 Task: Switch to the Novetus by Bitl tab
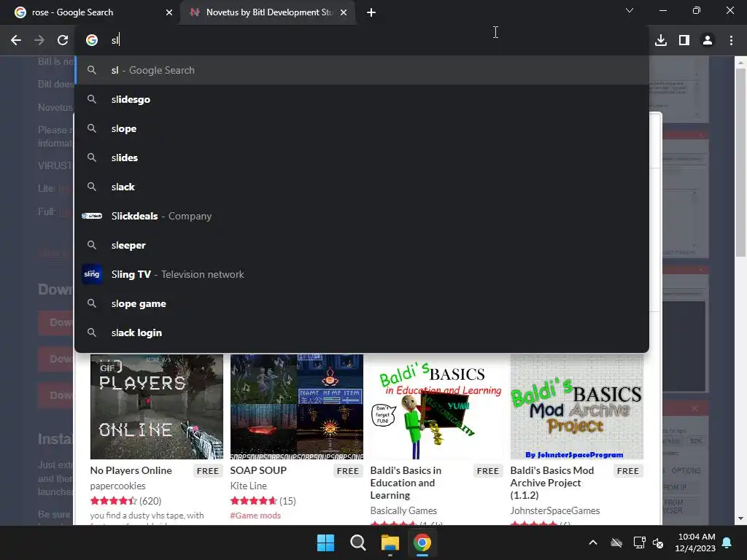tap(268, 12)
